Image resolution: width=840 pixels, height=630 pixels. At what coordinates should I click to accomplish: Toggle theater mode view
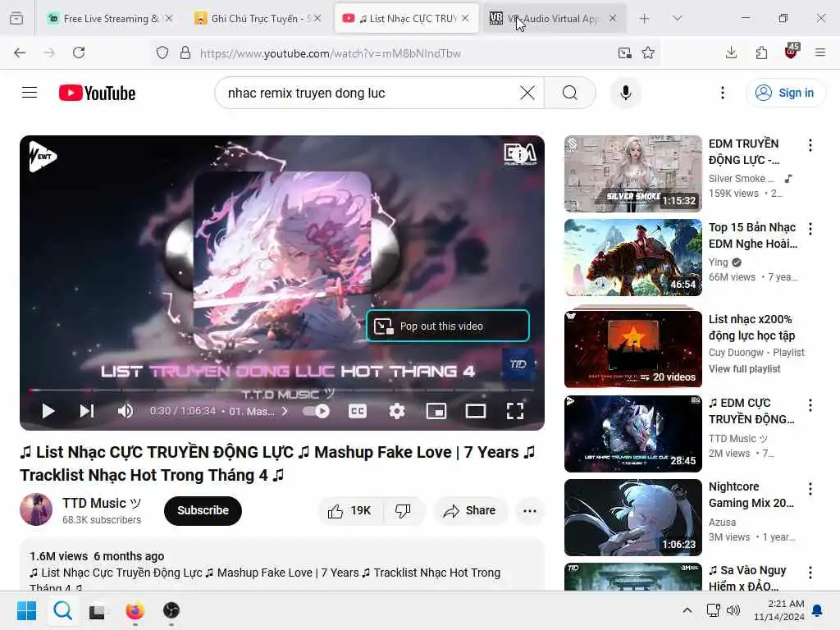tap(475, 411)
